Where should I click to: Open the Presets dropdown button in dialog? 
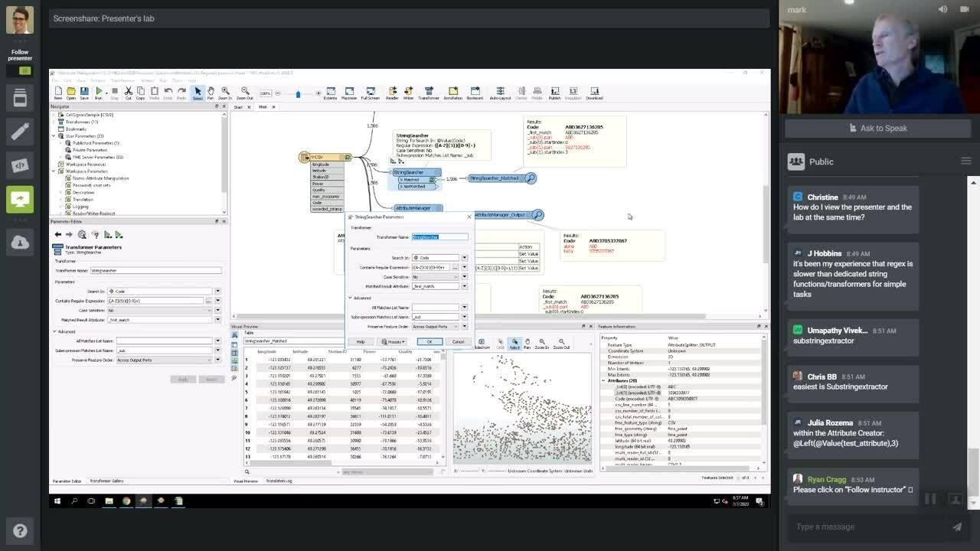394,341
